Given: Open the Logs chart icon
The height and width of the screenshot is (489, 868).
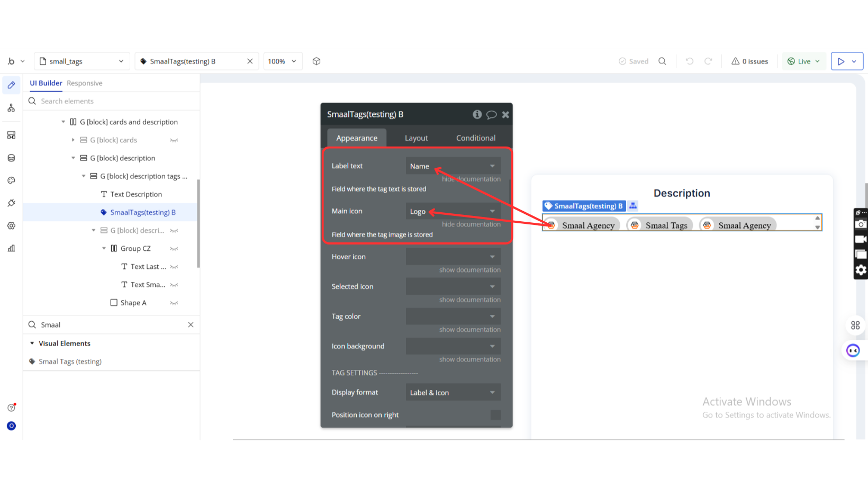Looking at the screenshot, I should [11, 248].
